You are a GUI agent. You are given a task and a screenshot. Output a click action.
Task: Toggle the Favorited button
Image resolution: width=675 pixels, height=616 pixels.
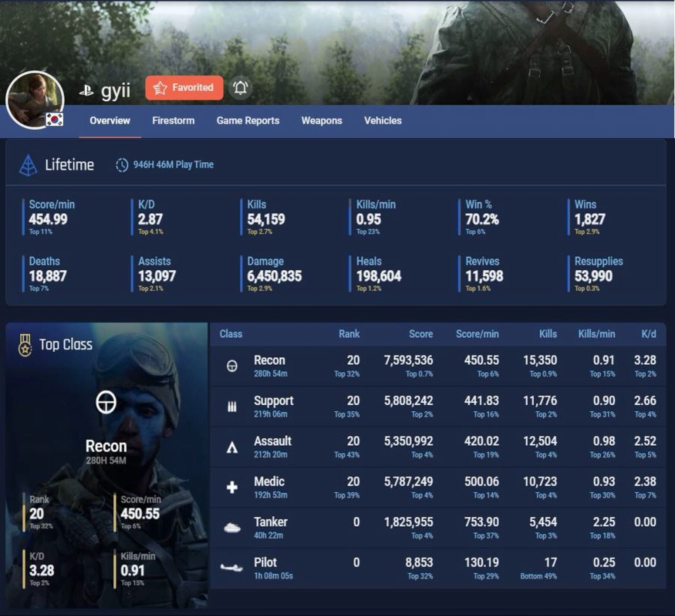(x=184, y=88)
